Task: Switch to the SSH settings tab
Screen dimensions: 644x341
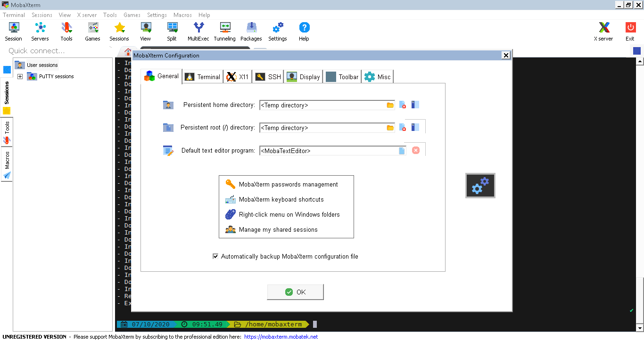Action: [x=268, y=77]
